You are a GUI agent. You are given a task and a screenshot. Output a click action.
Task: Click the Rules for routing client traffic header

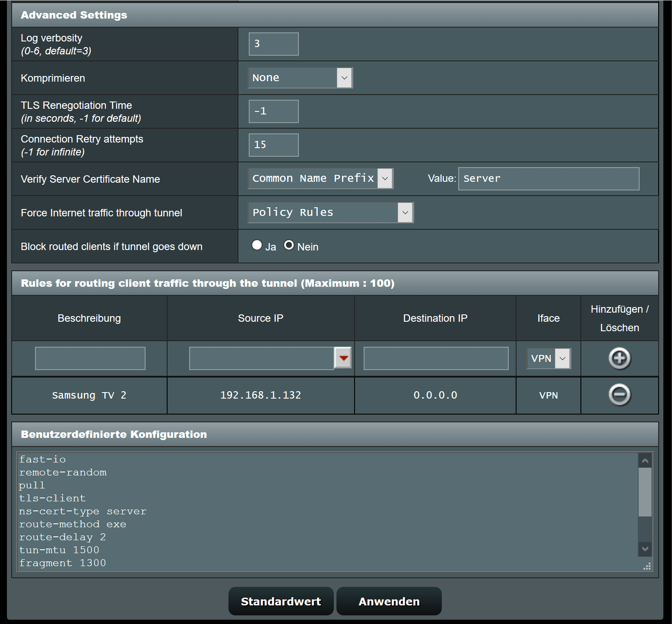point(335,283)
